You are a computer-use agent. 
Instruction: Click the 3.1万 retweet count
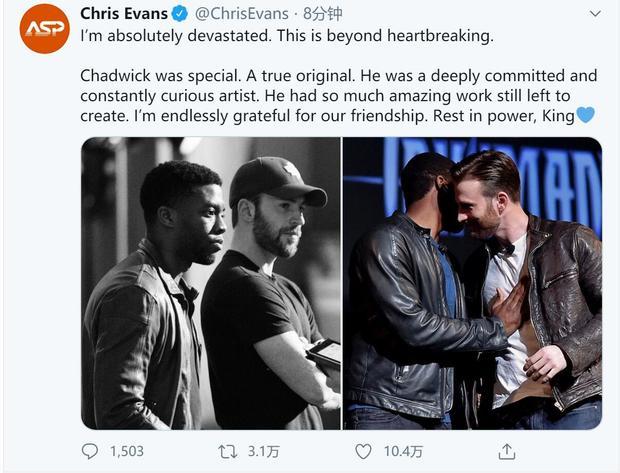pos(264,451)
